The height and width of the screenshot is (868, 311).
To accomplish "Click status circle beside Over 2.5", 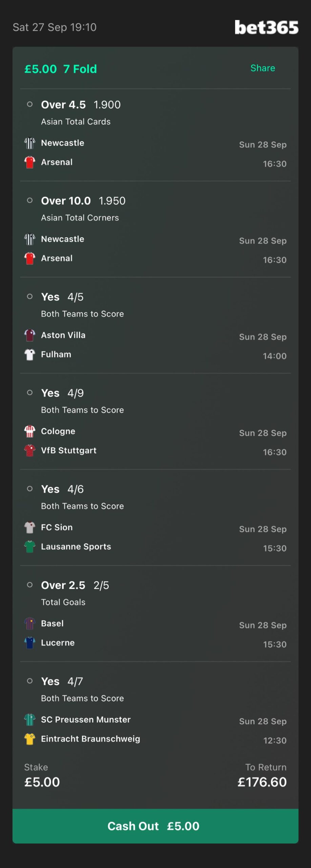I will [30, 585].
